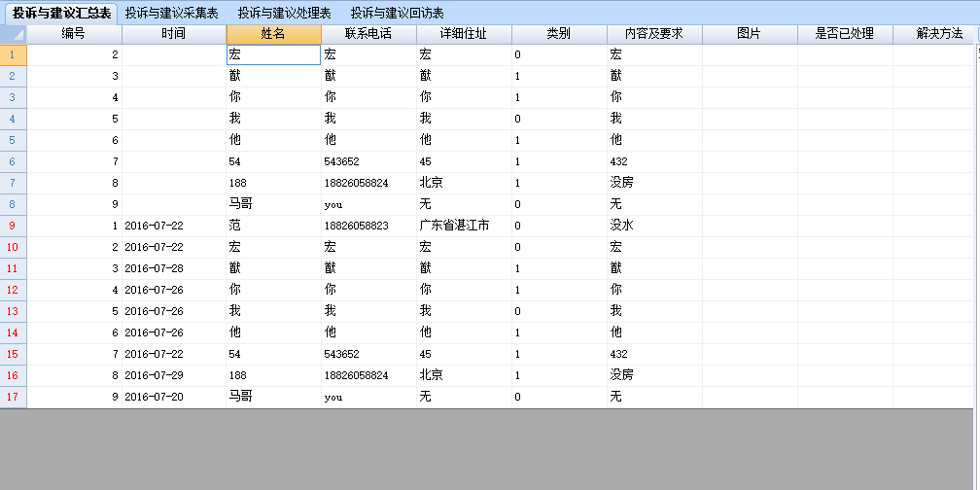Select row header 17
This screenshot has height=490, width=980.
click(14, 397)
